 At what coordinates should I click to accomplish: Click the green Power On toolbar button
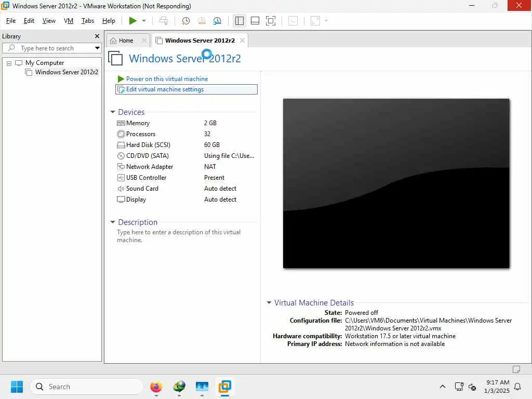click(x=132, y=21)
